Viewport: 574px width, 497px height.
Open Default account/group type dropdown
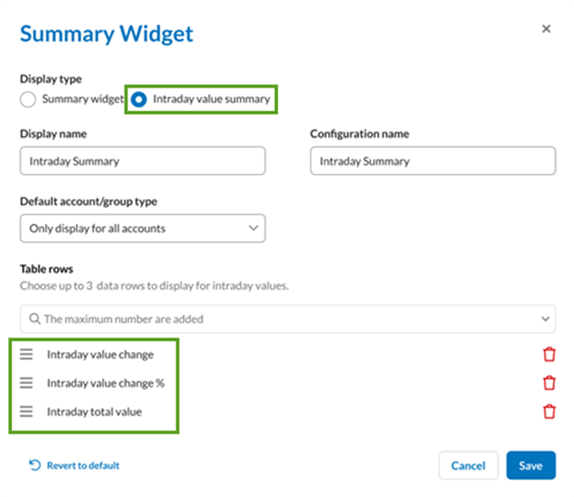pyautogui.click(x=143, y=228)
